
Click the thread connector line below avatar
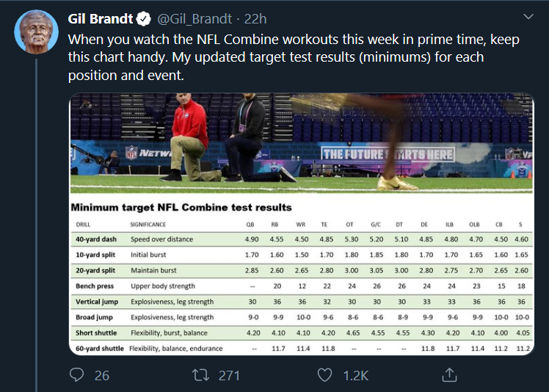(x=36, y=225)
